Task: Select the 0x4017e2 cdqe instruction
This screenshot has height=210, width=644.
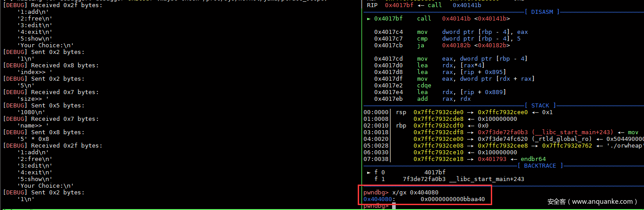Action: click(403, 85)
